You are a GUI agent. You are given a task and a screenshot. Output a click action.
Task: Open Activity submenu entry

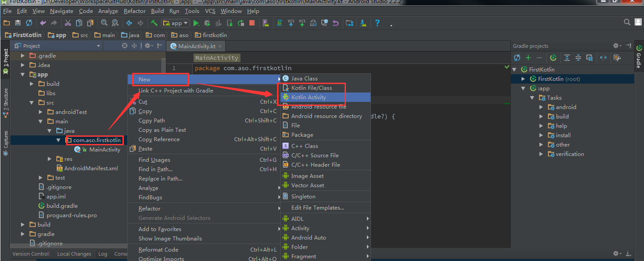(x=325, y=228)
